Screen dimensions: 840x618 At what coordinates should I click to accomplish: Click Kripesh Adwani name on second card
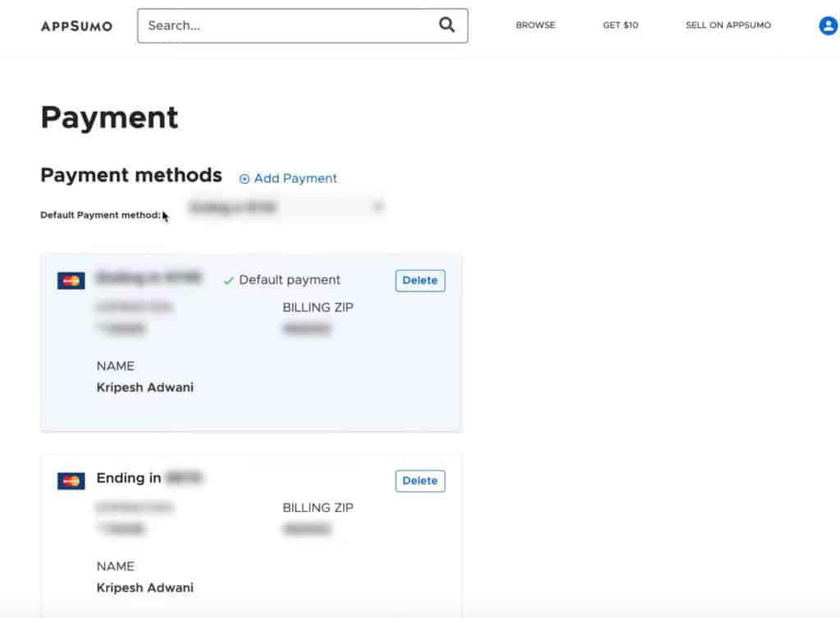pos(145,588)
